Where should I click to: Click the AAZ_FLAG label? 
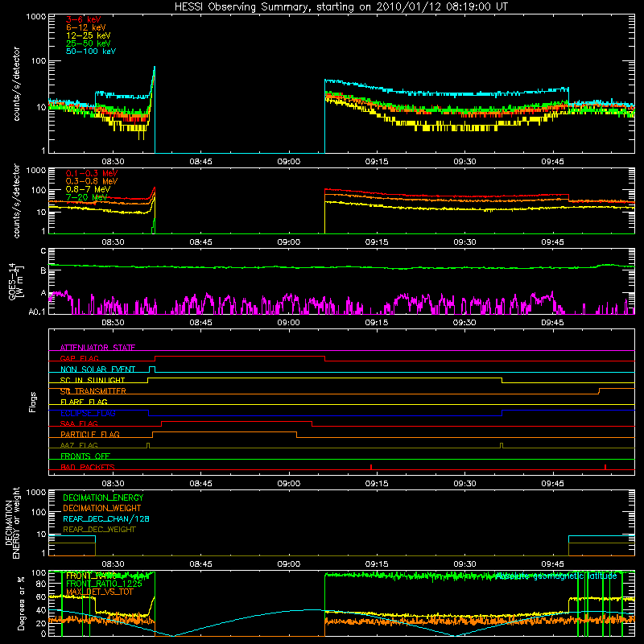(79, 445)
